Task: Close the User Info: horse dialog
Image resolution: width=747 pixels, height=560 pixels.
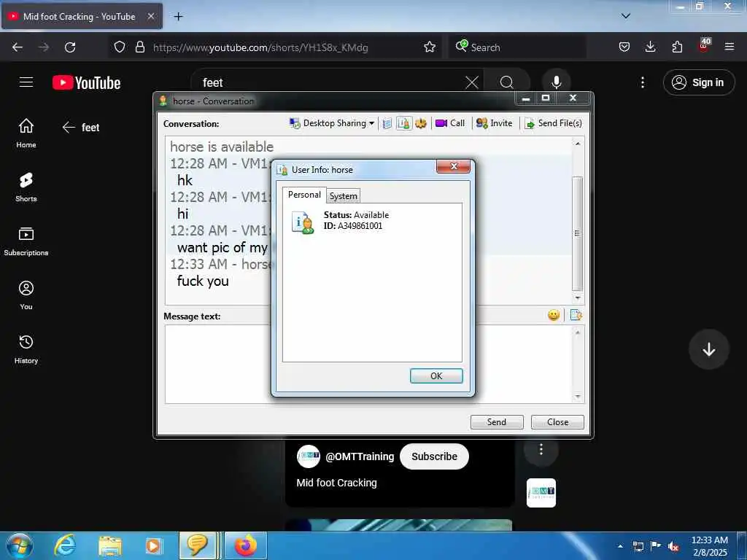Action: (x=453, y=166)
